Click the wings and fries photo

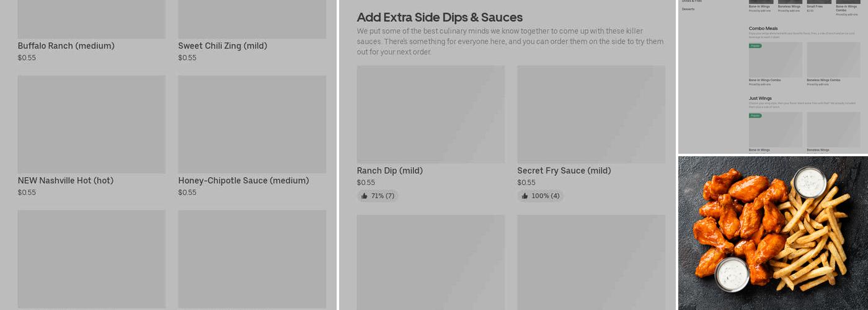click(x=773, y=232)
